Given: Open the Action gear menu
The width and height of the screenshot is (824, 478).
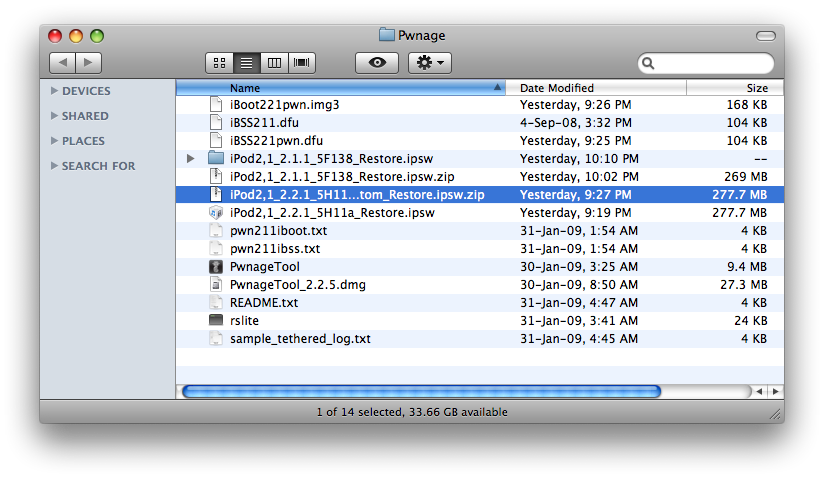Looking at the screenshot, I should pyautogui.click(x=431, y=63).
